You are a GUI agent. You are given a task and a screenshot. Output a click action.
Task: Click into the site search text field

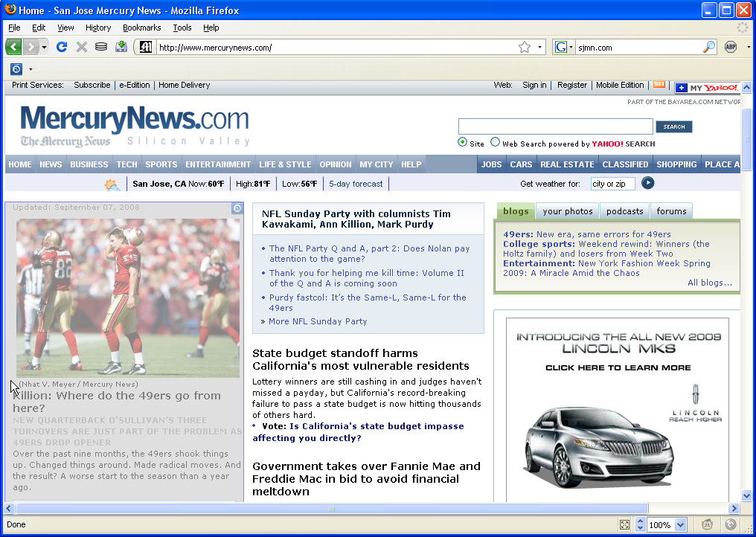(555, 126)
